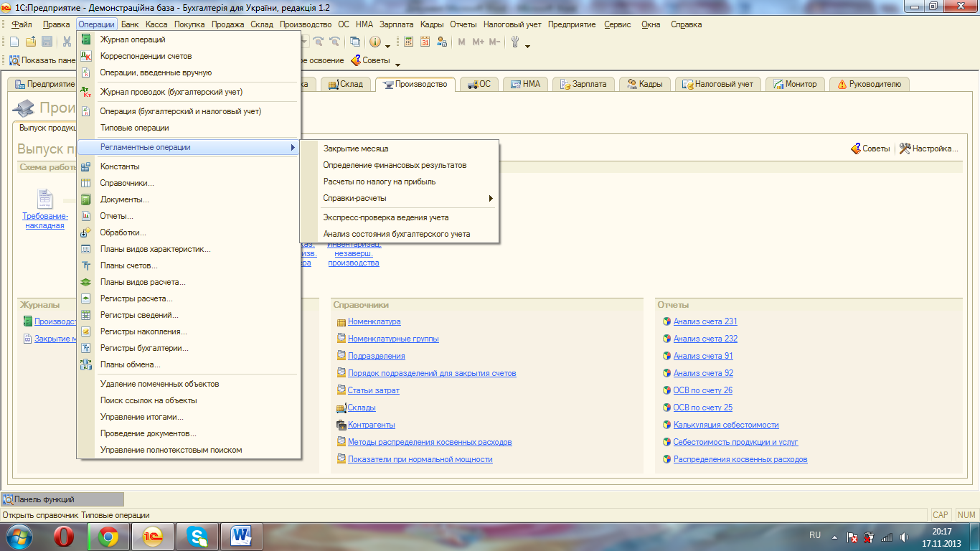
Task: Click the Панель функций window button
Action: [62, 499]
